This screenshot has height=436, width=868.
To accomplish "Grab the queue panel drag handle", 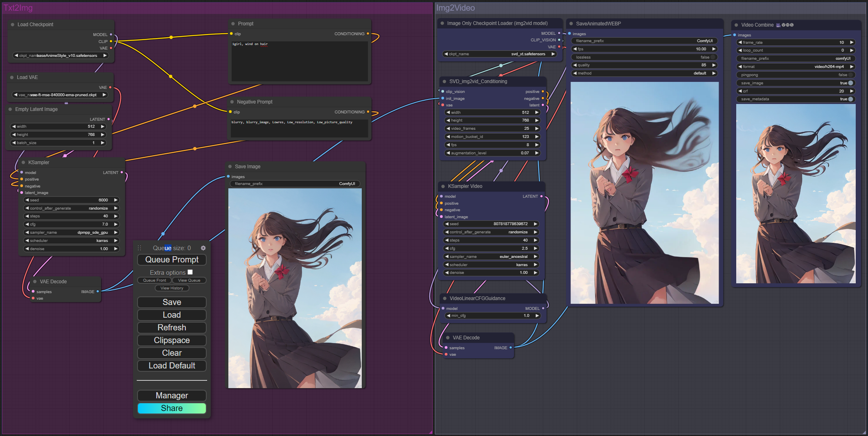I will point(140,248).
